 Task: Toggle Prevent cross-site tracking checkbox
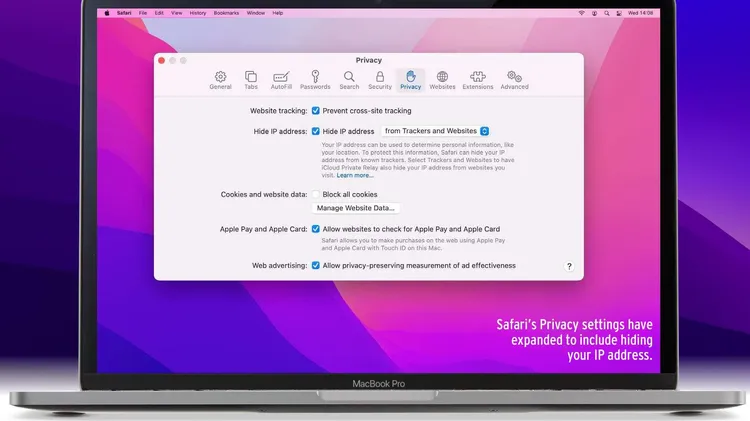pos(316,111)
